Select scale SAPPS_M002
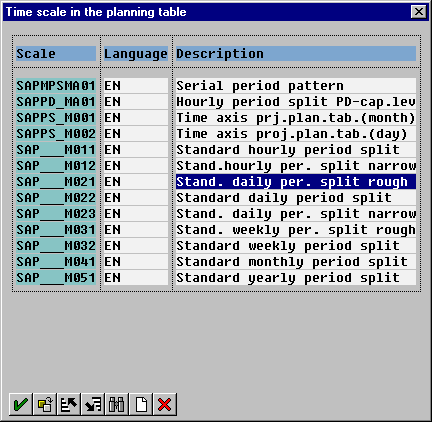 coord(56,134)
